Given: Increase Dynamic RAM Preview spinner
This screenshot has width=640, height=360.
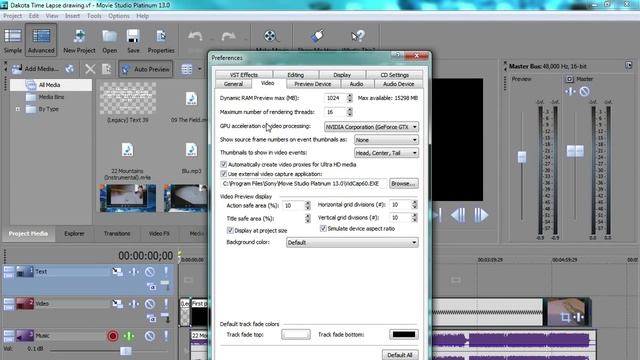Looking at the screenshot, I should coord(349,96).
